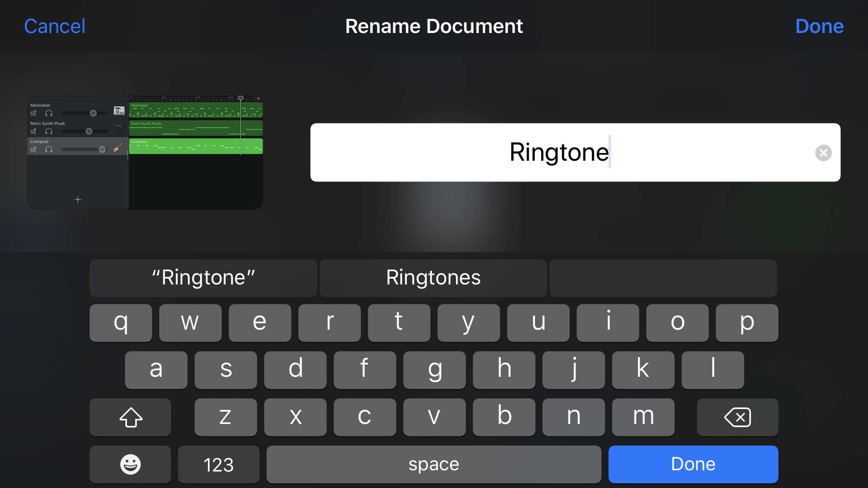Tap the e key
Screen dimensions: 868x488
[260, 323]
